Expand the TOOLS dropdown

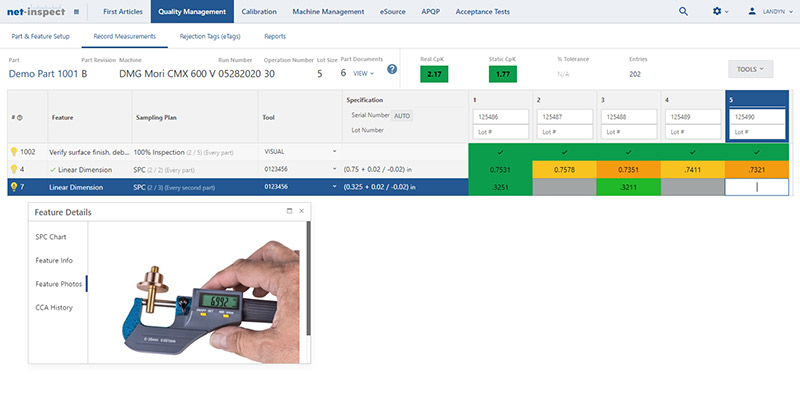tap(751, 69)
